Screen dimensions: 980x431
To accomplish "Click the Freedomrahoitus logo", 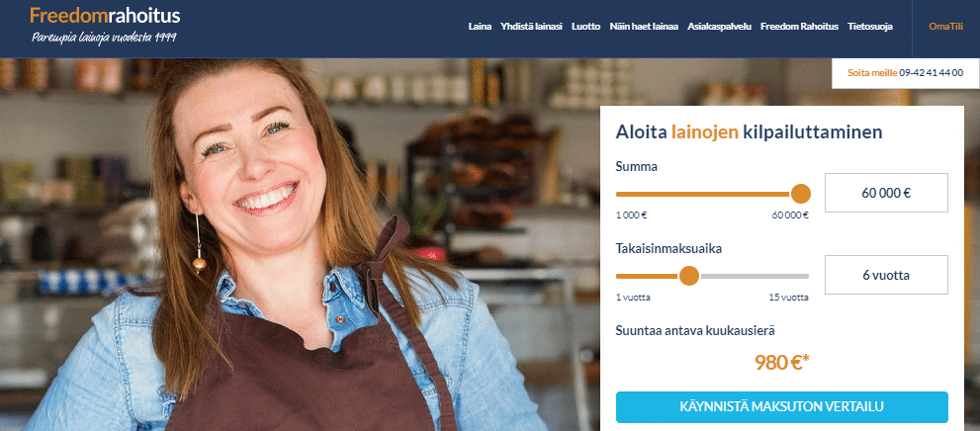I will (105, 25).
